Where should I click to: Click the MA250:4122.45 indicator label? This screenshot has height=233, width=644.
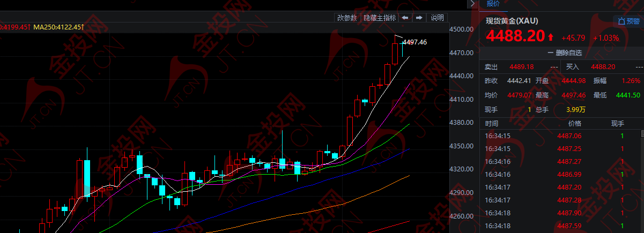[59, 27]
